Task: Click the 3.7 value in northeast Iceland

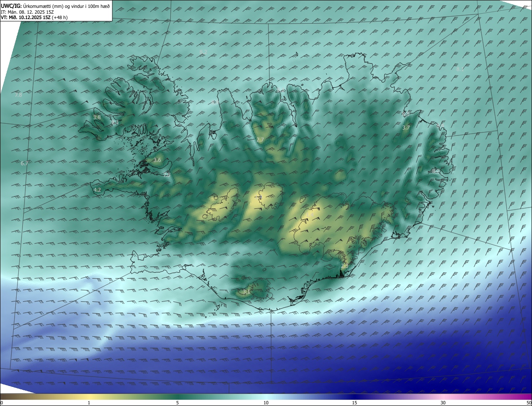Action: 406,128
